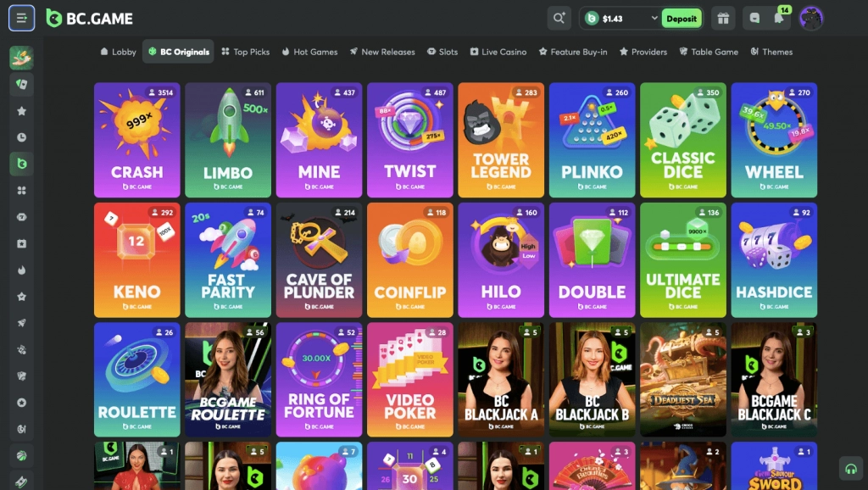Open the Video Poker game card
868x490 pixels.
coord(410,380)
